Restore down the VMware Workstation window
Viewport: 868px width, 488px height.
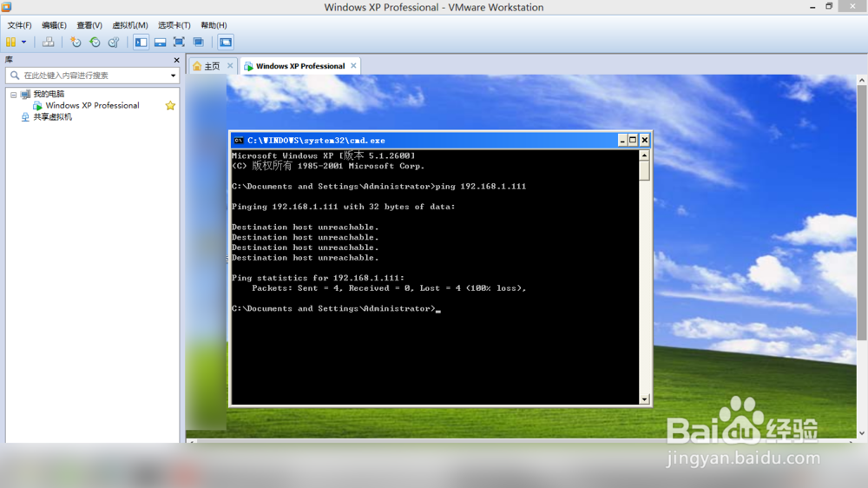tap(829, 7)
